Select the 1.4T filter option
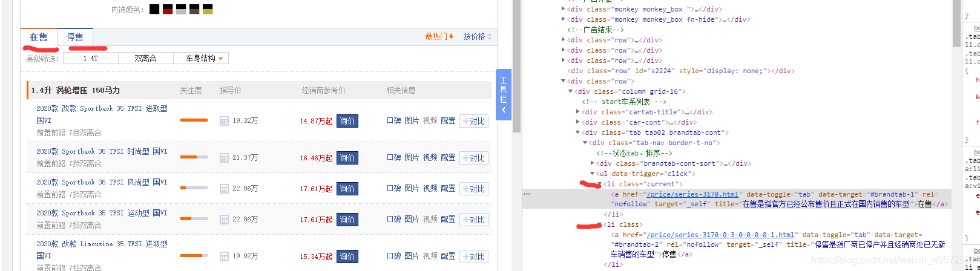 (x=91, y=59)
